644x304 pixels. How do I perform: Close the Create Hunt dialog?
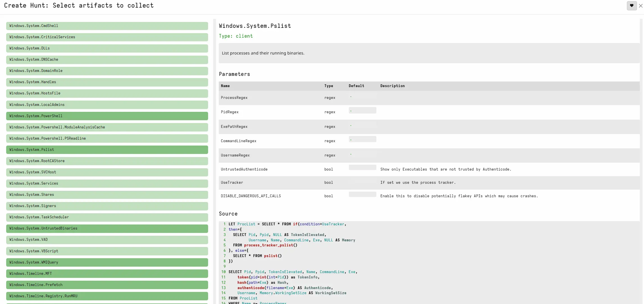641,6
